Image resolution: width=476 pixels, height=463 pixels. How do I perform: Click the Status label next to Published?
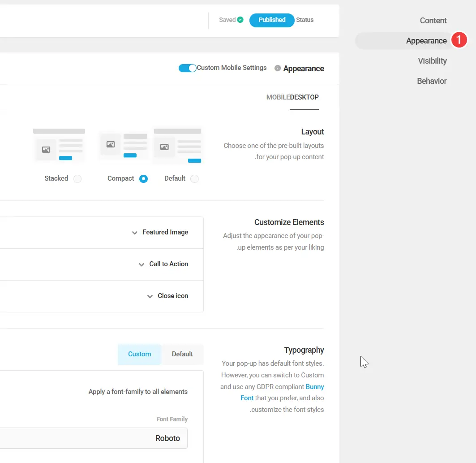click(305, 20)
